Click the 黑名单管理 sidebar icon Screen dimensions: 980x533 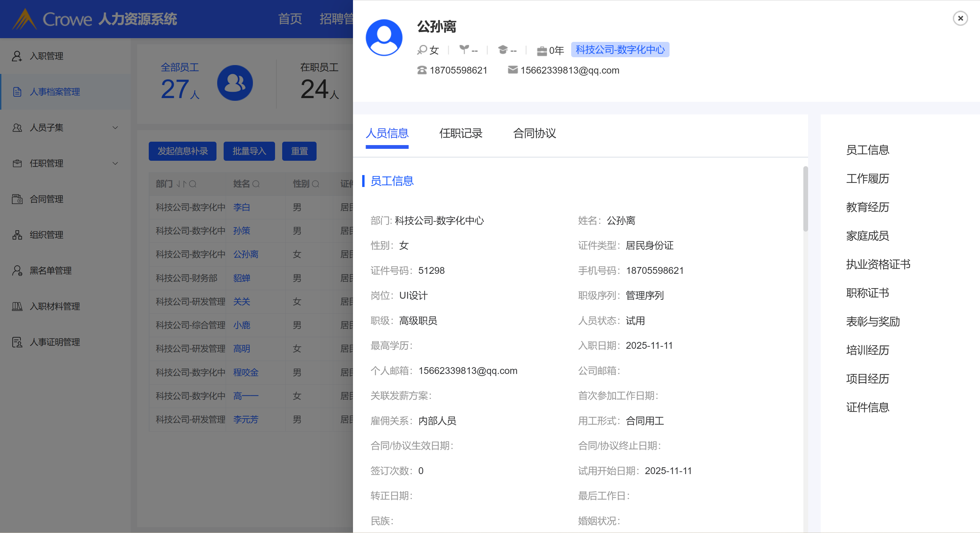pos(17,271)
